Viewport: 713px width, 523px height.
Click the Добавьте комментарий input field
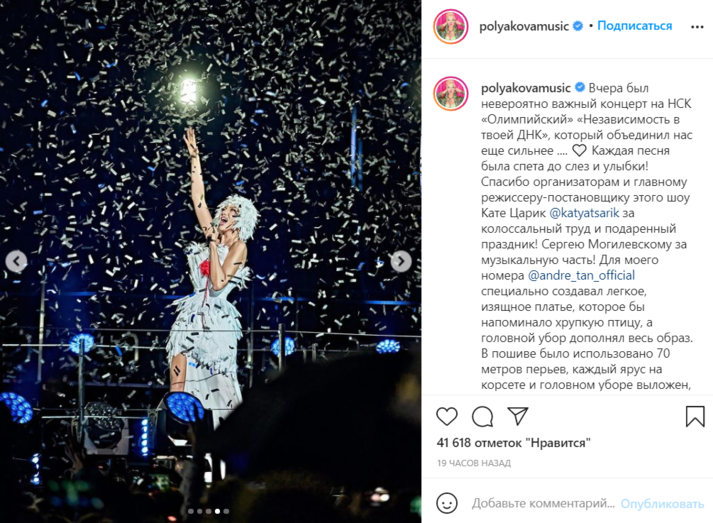tap(543, 503)
